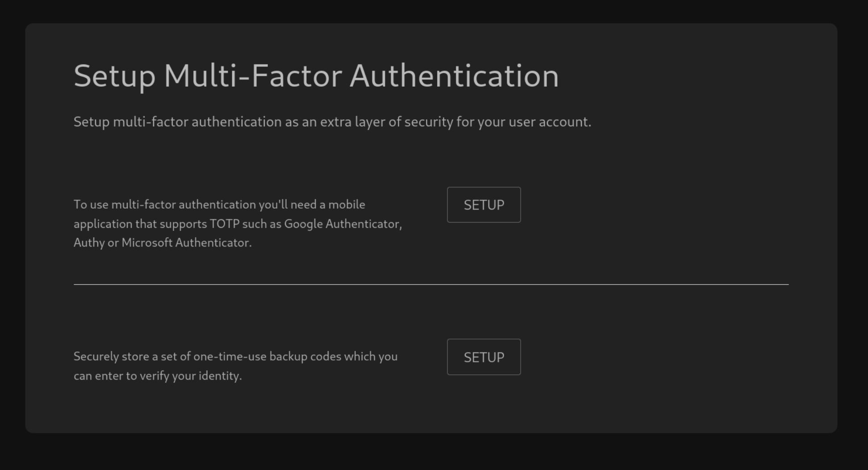Click the word "Setup" in the large heading
This screenshot has height=470, width=868.
tap(114, 76)
